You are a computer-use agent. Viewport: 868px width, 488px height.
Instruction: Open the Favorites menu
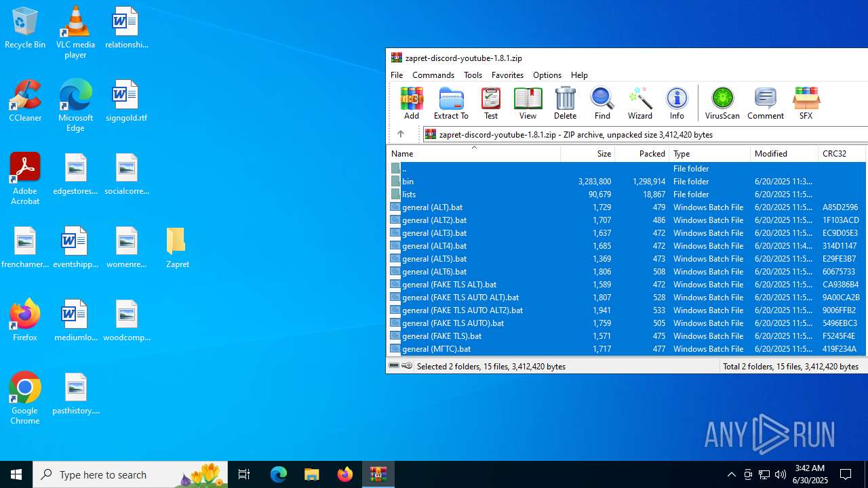pyautogui.click(x=507, y=75)
